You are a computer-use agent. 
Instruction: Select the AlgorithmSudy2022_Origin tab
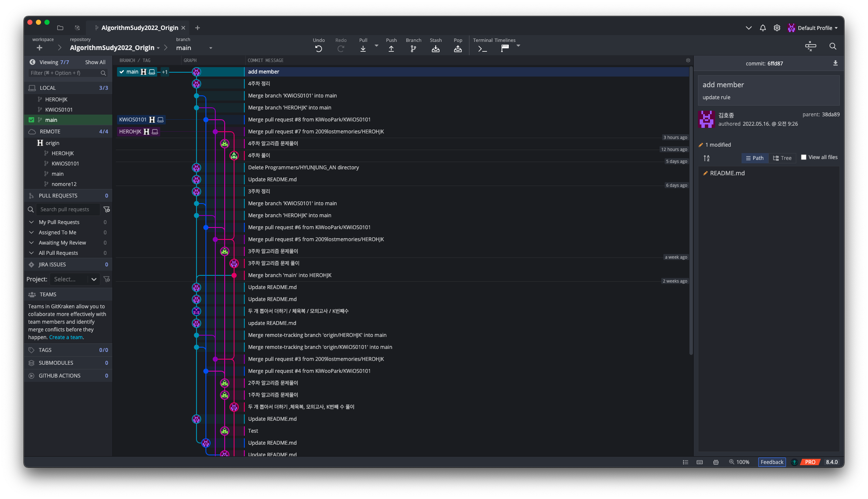click(139, 28)
